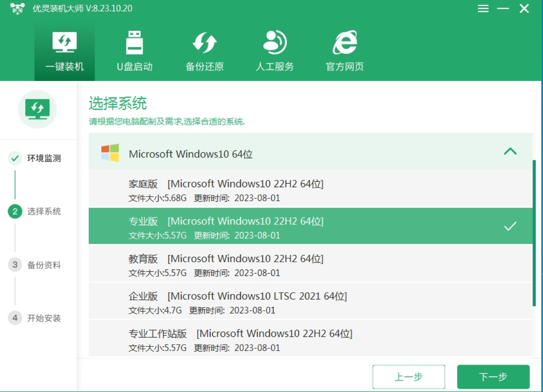Viewport: 543px width, 392px height.
Task: Click the 选择系统 page heading
Action: [x=118, y=103]
